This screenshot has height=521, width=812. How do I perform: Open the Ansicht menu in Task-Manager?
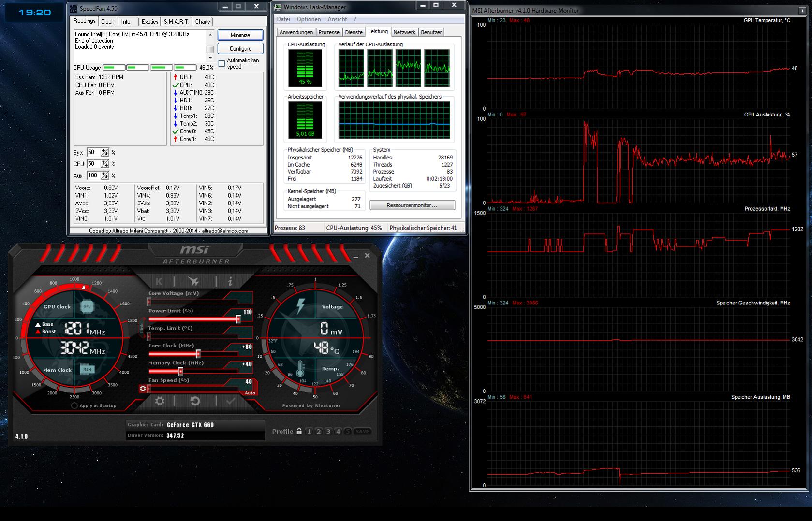(337, 19)
